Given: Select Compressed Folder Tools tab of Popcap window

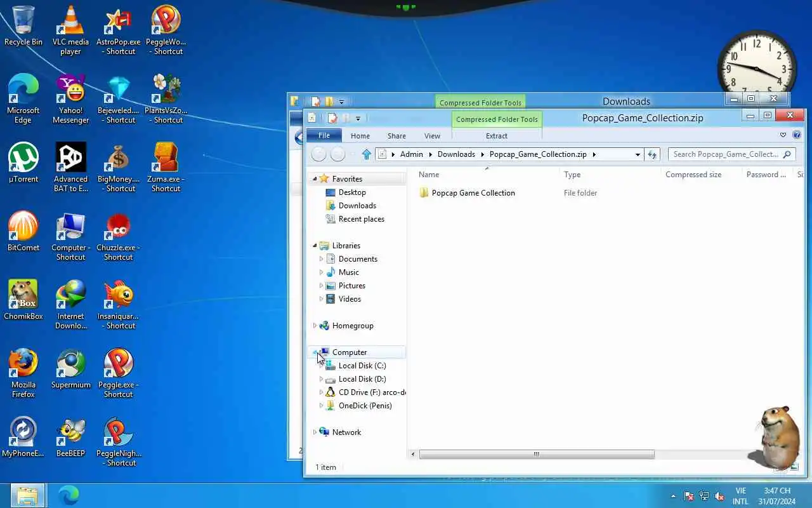Looking at the screenshot, I should (497, 119).
